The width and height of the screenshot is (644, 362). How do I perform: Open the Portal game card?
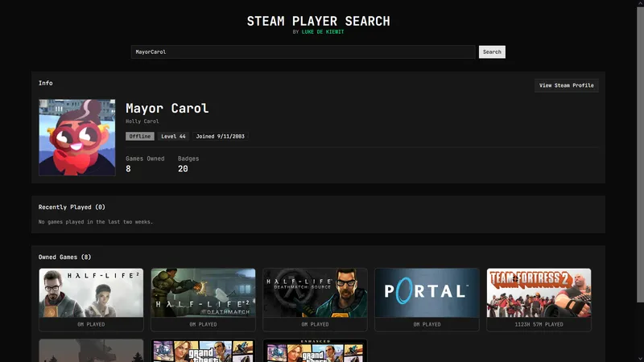pyautogui.click(x=427, y=299)
